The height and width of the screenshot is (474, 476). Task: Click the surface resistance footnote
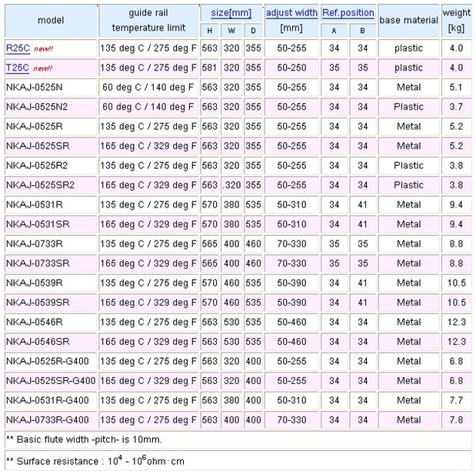point(238,461)
